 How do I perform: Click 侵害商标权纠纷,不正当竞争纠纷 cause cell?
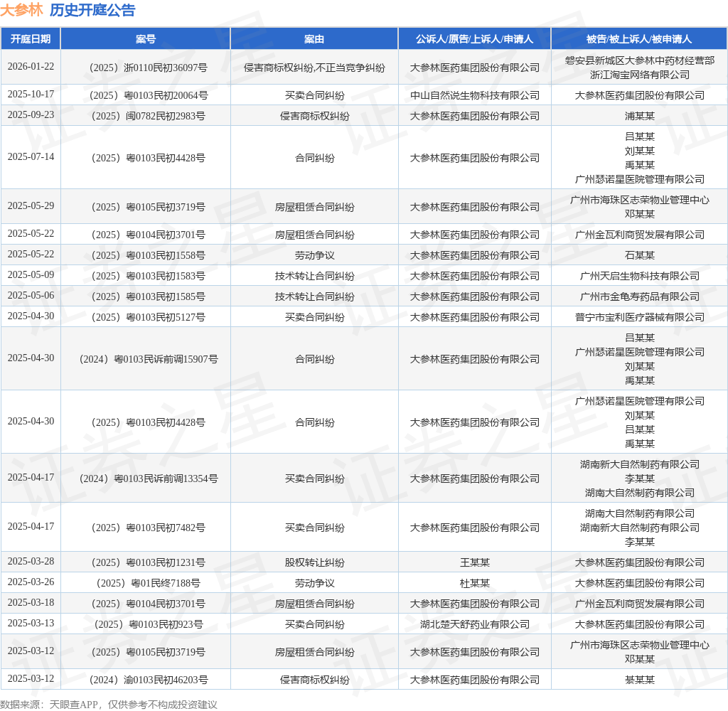[314, 68]
